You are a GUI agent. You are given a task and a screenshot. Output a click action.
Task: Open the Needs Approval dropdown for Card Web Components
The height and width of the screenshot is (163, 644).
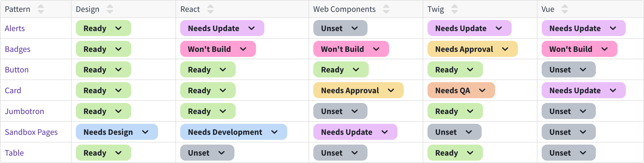358,90
